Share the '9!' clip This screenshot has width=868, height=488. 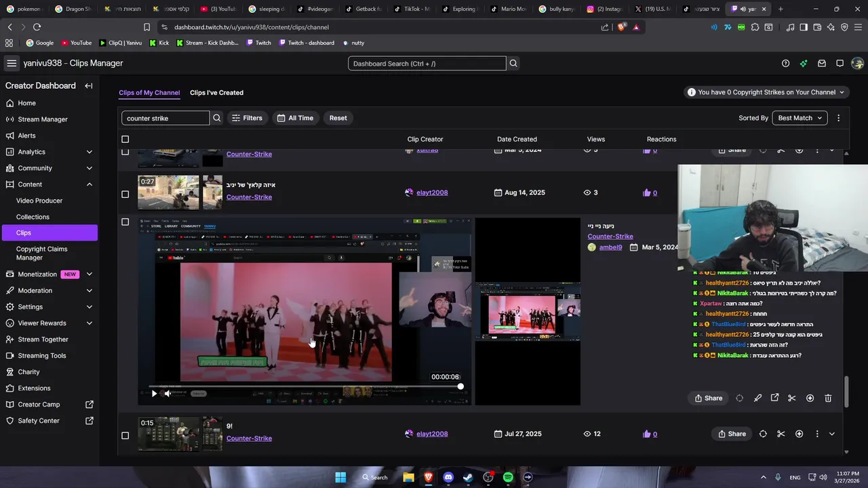(x=732, y=434)
